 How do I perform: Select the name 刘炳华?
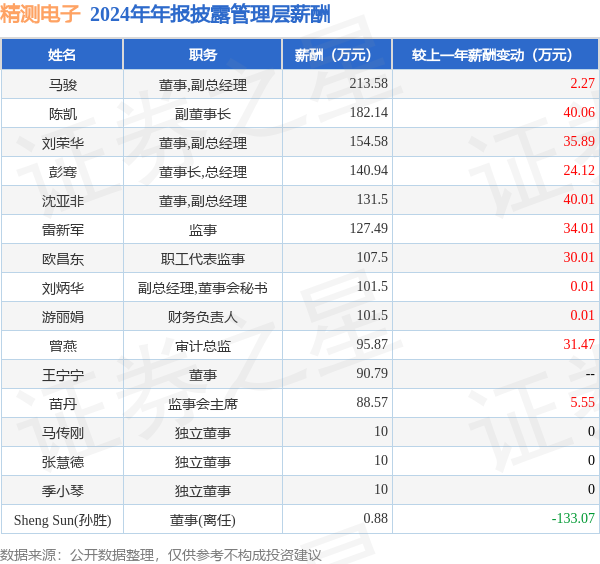(x=63, y=288)
